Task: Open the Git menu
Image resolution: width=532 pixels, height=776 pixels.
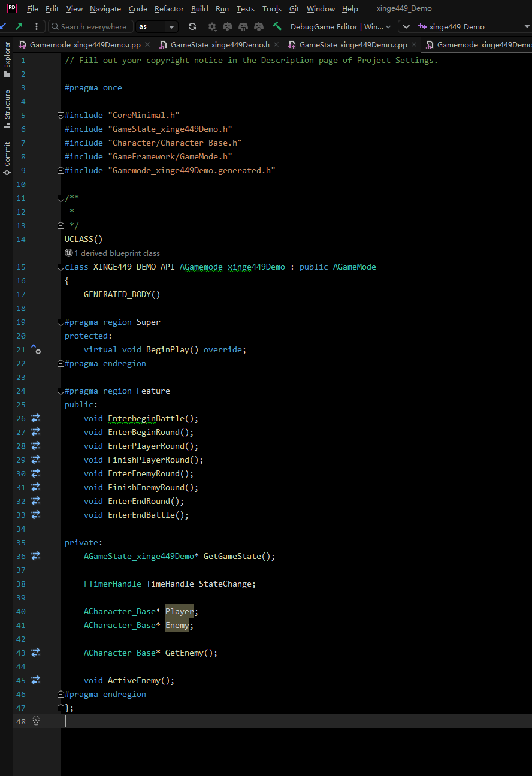Action: click(x=294, y=8)
